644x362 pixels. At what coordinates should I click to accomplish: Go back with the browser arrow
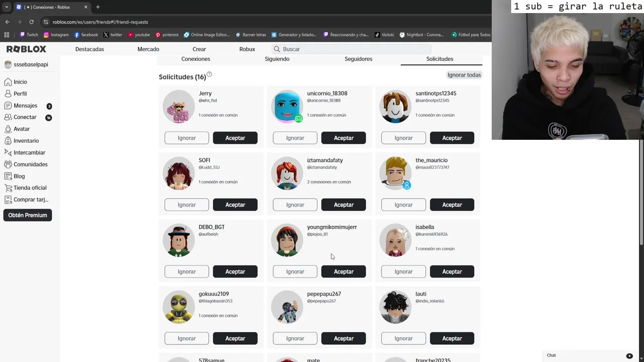pyautogui.click(x=7, y=22)
